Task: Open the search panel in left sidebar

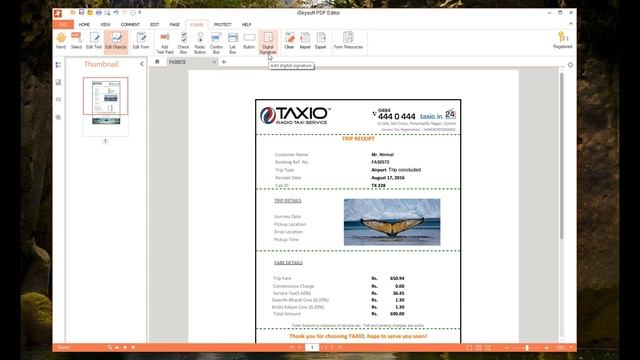Action: coord(58,117)
